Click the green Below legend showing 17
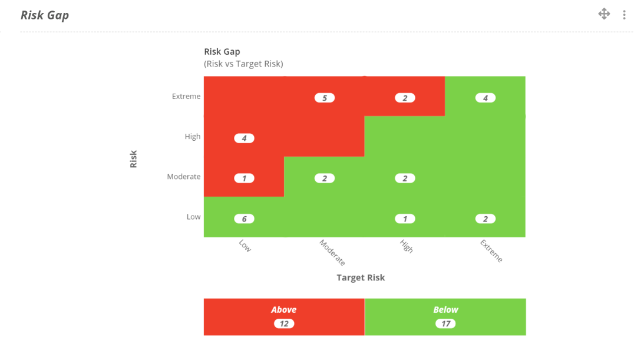Image resolution: width=644 pixels, height=347 pixels. click(445, 316)
